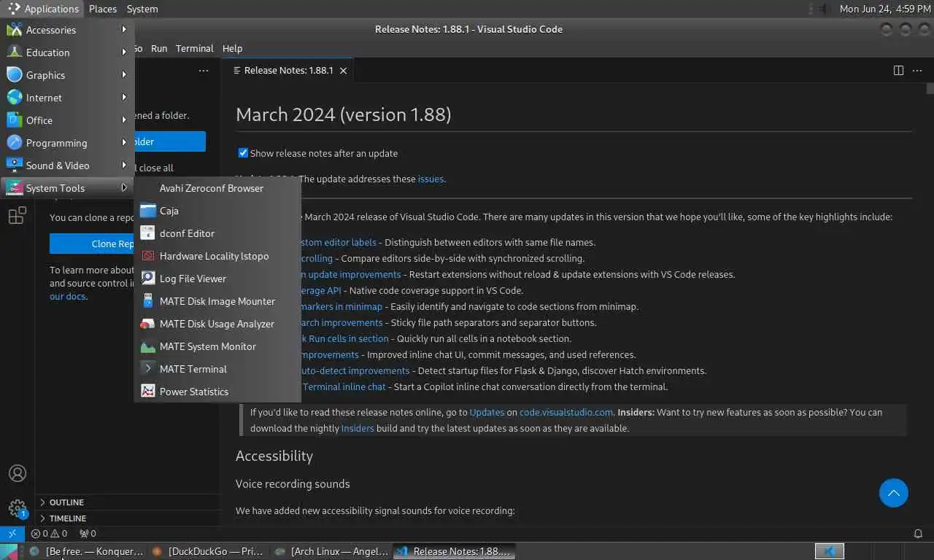Image resolution: width=934 pixels, height=560 pixels.
Task: Click the remote window indicator in status bar
Action: 12,533
